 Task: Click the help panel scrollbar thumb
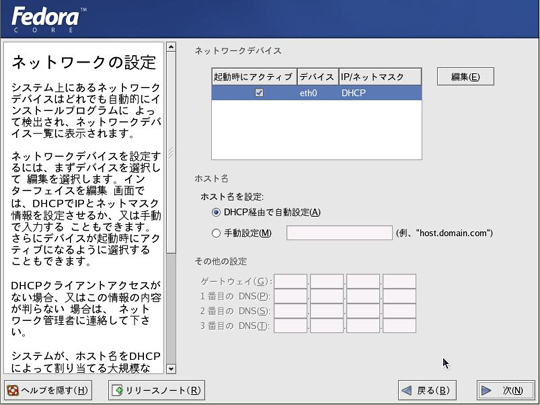pyautogui.click(x=171, y=153)
